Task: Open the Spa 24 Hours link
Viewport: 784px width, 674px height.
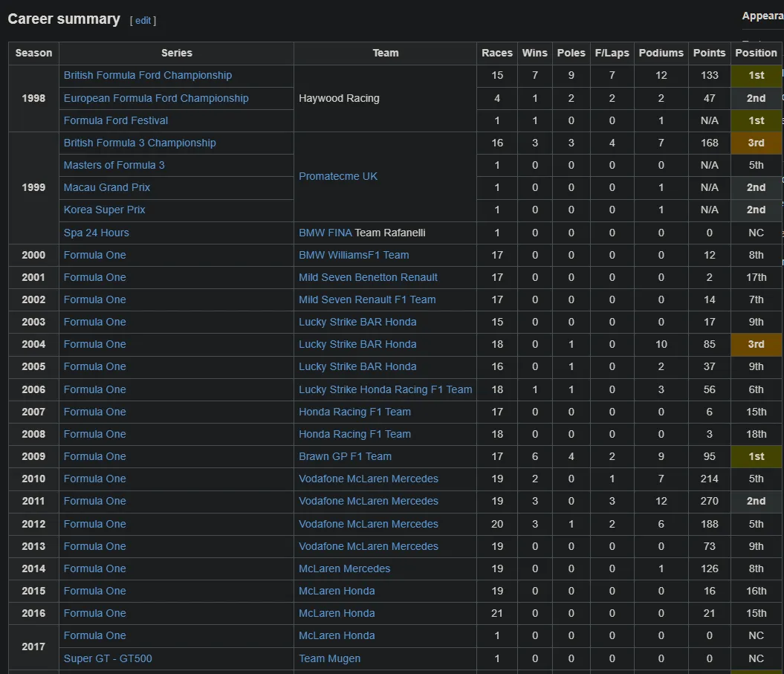Action: (96, 233)
